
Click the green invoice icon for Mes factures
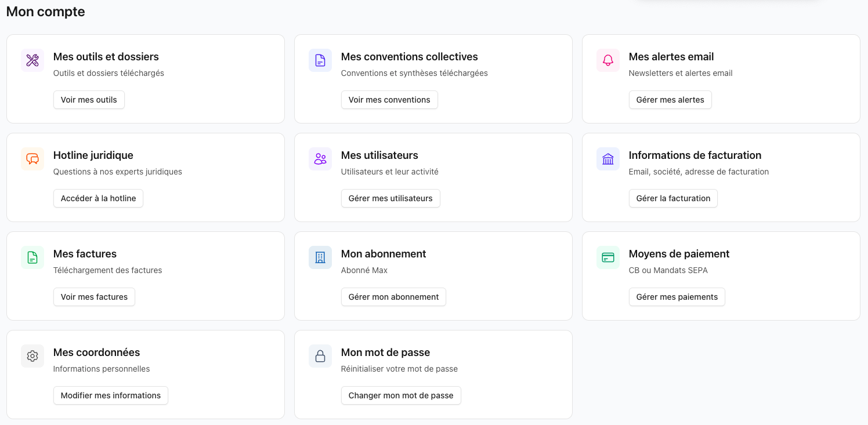point(32,257)
